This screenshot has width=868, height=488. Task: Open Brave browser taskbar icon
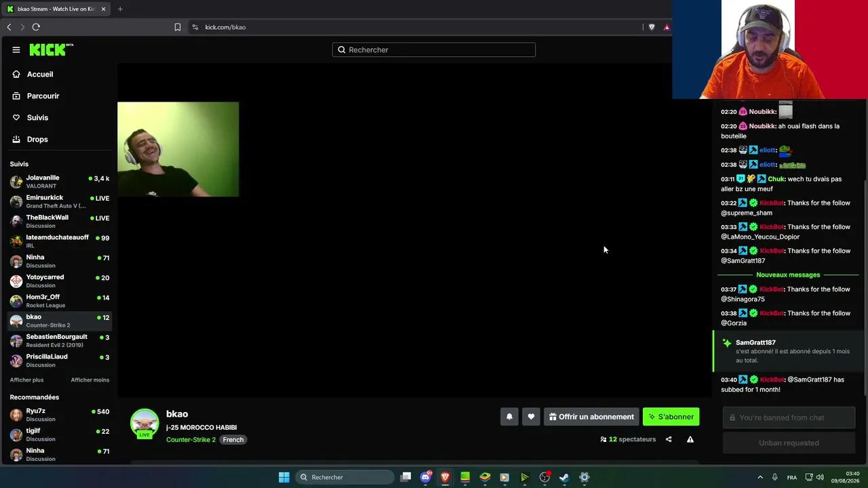446,477
